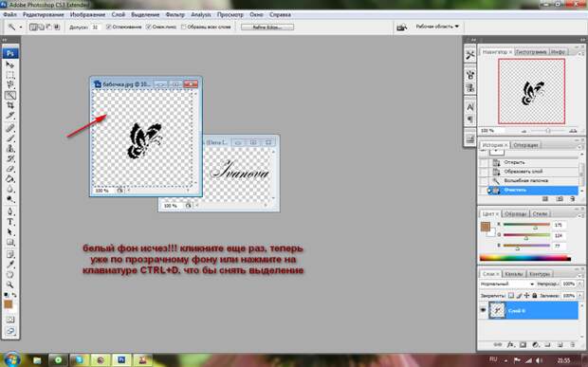Open Изображение menu

[x=88, y=14]
